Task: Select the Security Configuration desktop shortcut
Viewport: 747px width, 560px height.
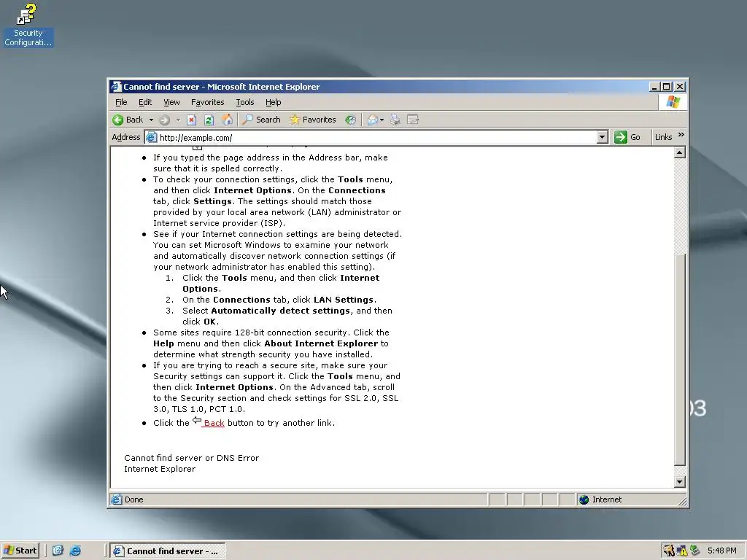Action: click(28, 25)
